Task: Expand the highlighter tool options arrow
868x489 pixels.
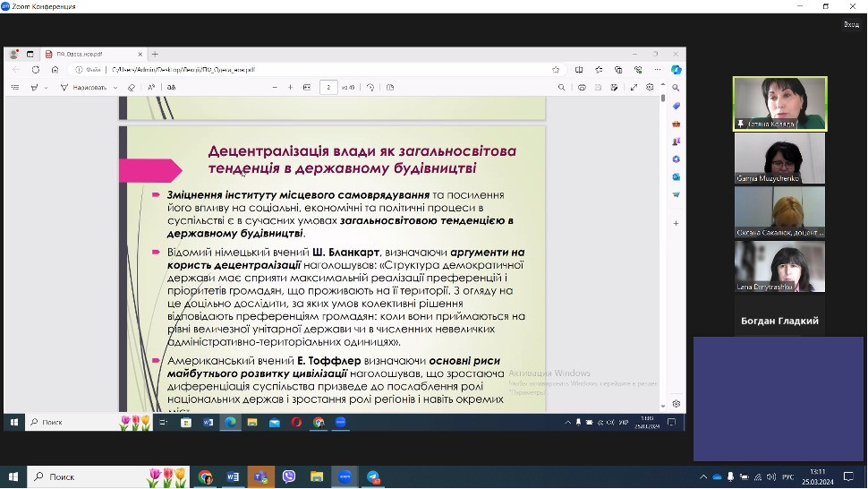Action: coord(46,88)
